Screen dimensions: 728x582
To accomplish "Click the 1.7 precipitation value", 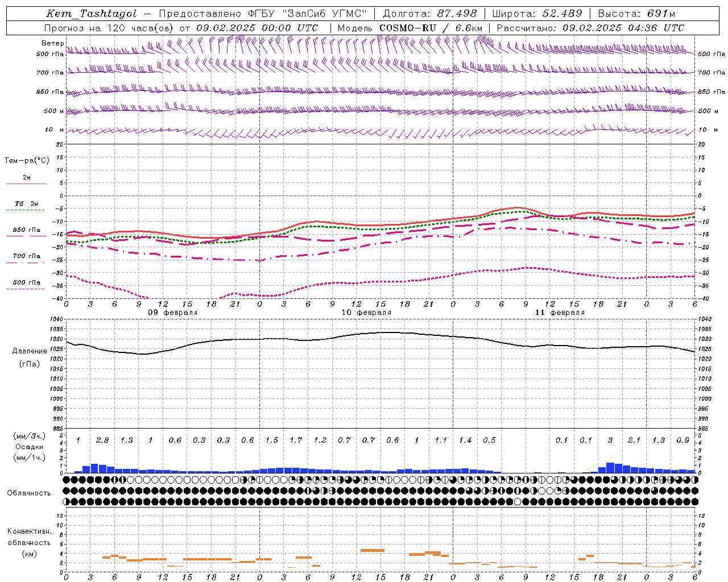I will [296, 440].
